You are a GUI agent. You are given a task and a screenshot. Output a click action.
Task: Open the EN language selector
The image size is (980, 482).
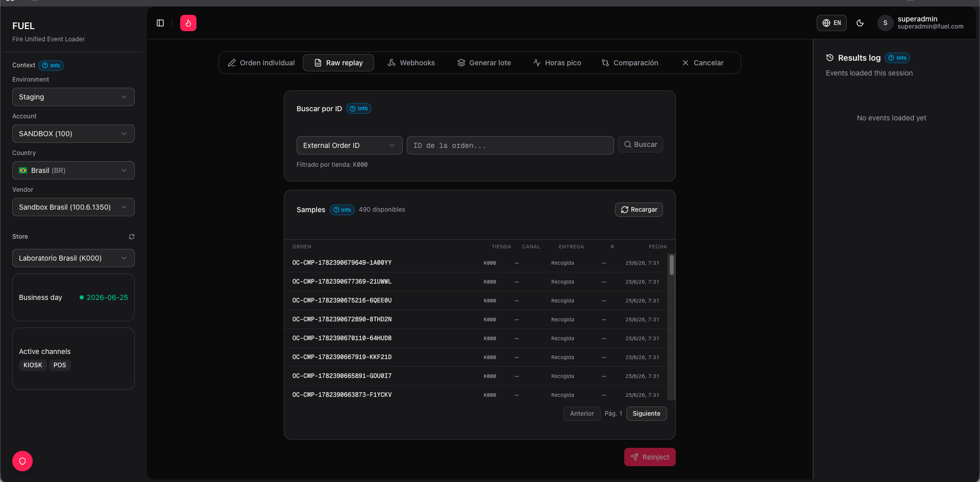tap(831, 23)
